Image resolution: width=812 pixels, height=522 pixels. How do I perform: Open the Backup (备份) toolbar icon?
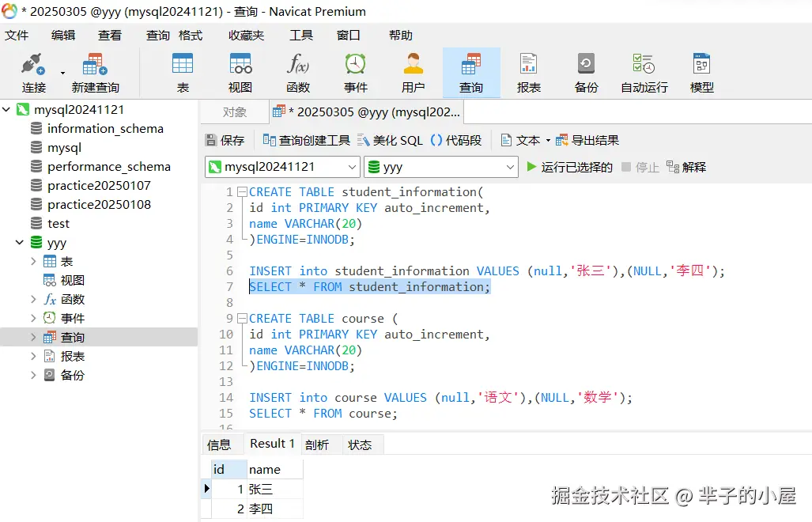[x=586, y=73]
